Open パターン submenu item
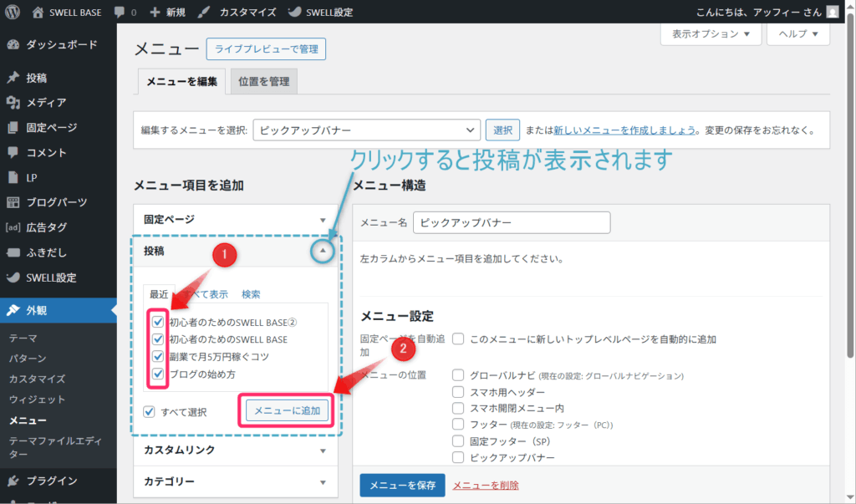856x504 pixels. pyautogui.click(x=28, y=359)
